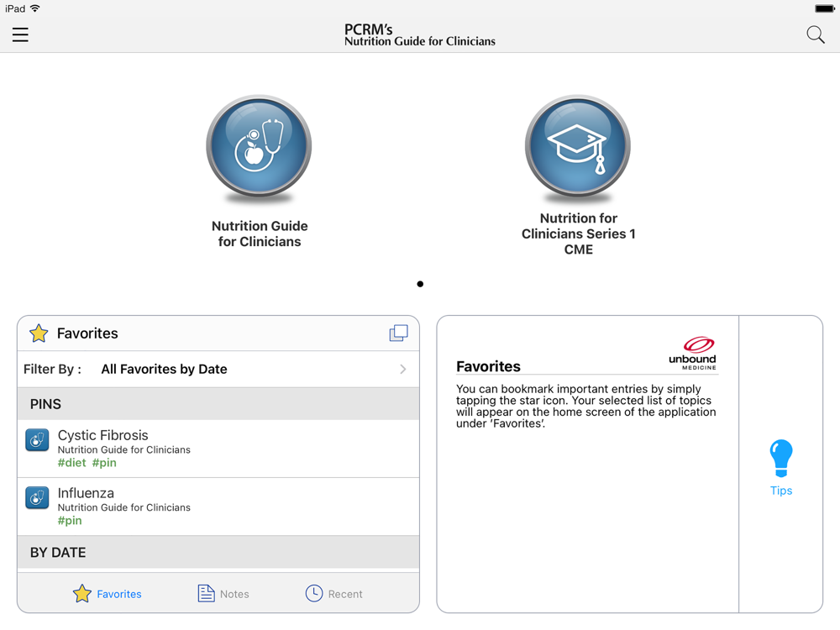The height and width of the screenshot is (630, 840).
Task: Click the Unbound Medicine logo
Action: (x=693, y=353)
